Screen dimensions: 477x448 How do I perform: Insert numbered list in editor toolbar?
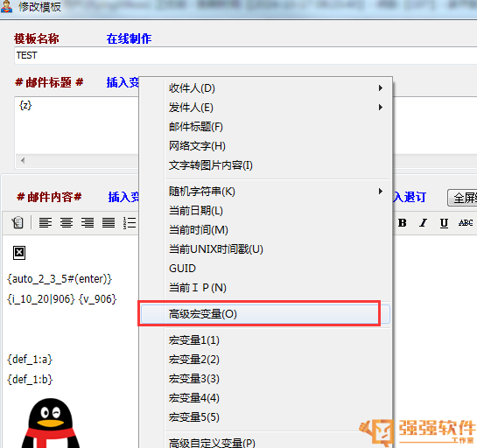130,222
